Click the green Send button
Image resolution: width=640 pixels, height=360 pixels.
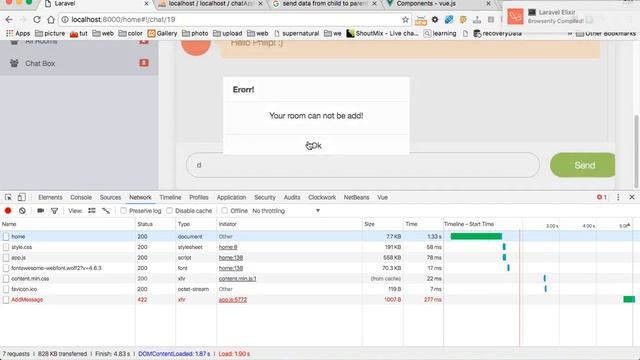point(582,165)
